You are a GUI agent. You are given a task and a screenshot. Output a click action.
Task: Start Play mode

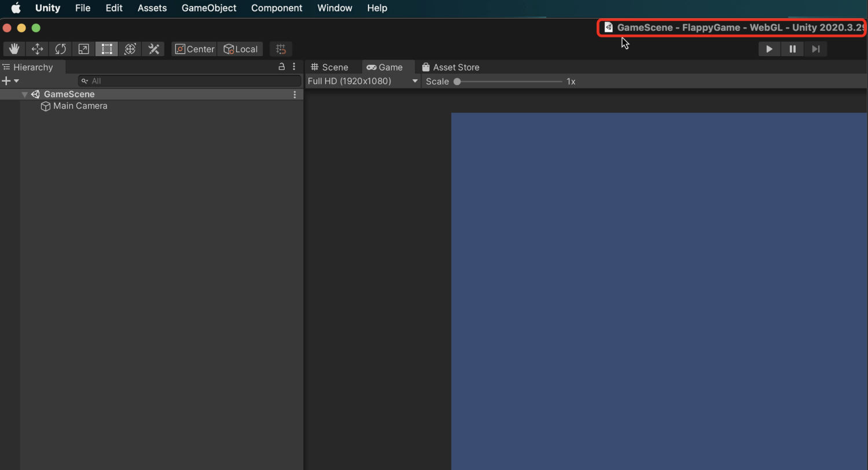769,49
